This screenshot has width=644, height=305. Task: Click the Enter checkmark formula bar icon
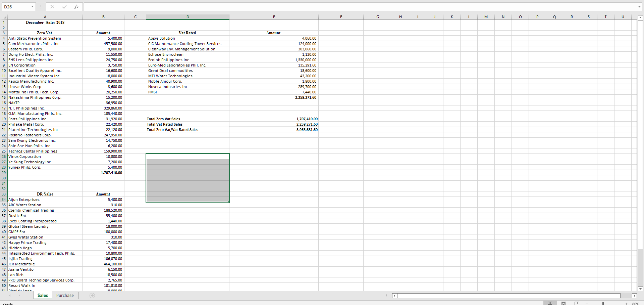(64, 7)
